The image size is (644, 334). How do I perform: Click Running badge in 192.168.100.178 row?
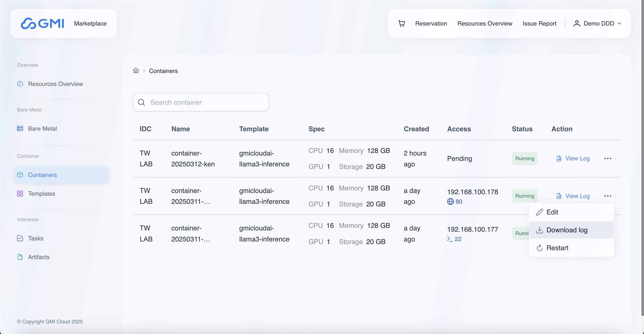click(x=525, y=196)
